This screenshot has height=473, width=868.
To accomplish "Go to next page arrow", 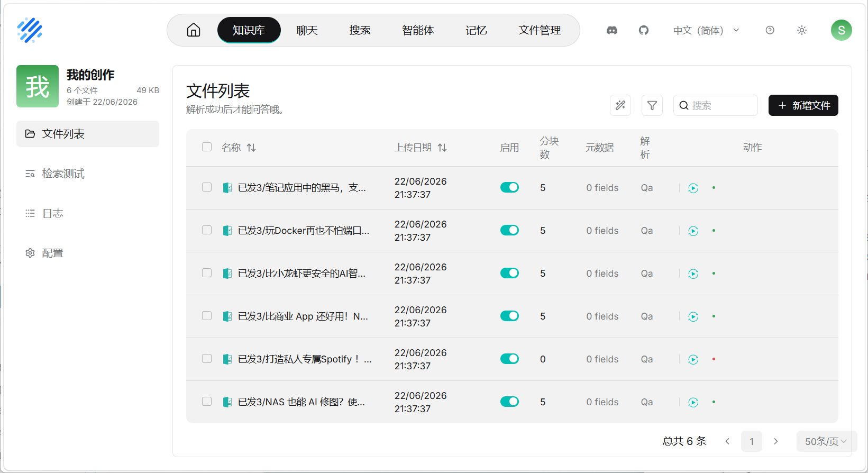I will pyautogui.click(x=776, y=441).
